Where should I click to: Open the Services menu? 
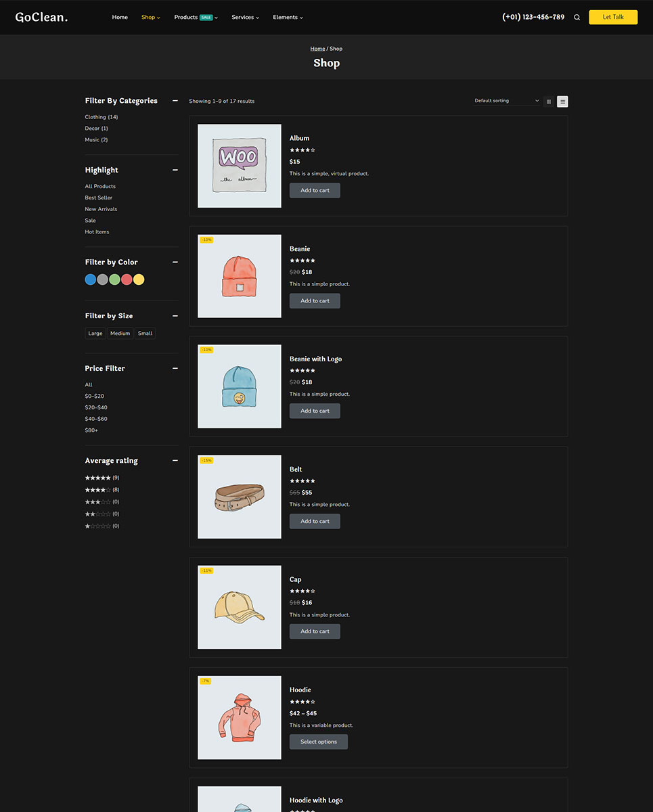[245, 18]
